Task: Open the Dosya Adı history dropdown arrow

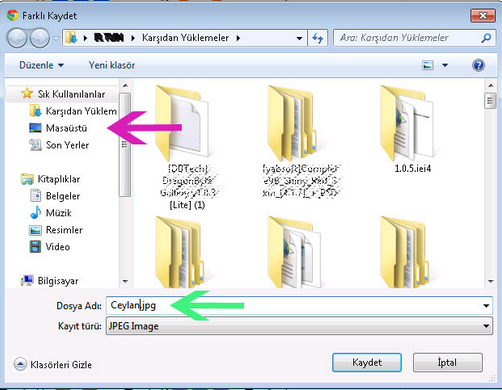Action: [x=486, y=306]
